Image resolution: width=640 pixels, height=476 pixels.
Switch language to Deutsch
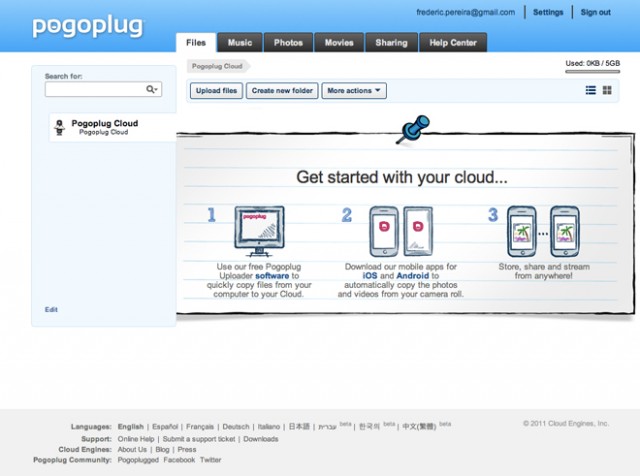click(236, 427)
